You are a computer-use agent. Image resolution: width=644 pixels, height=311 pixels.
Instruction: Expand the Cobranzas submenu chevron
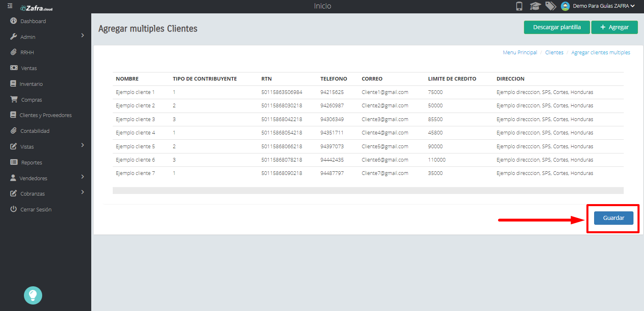tap(83, 192)
